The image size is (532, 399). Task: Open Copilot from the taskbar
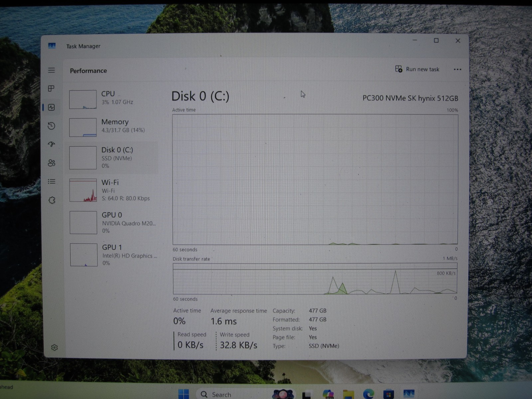click(x=328, y=394)
